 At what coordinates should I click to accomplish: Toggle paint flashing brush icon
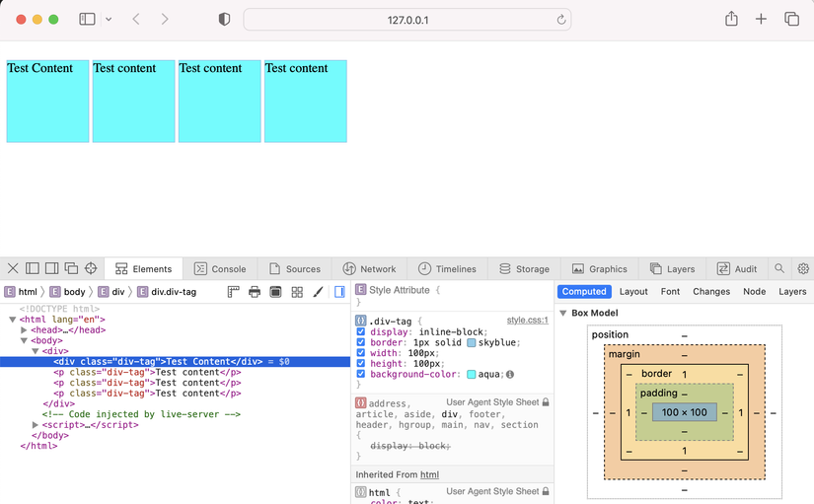click(319, 292)
